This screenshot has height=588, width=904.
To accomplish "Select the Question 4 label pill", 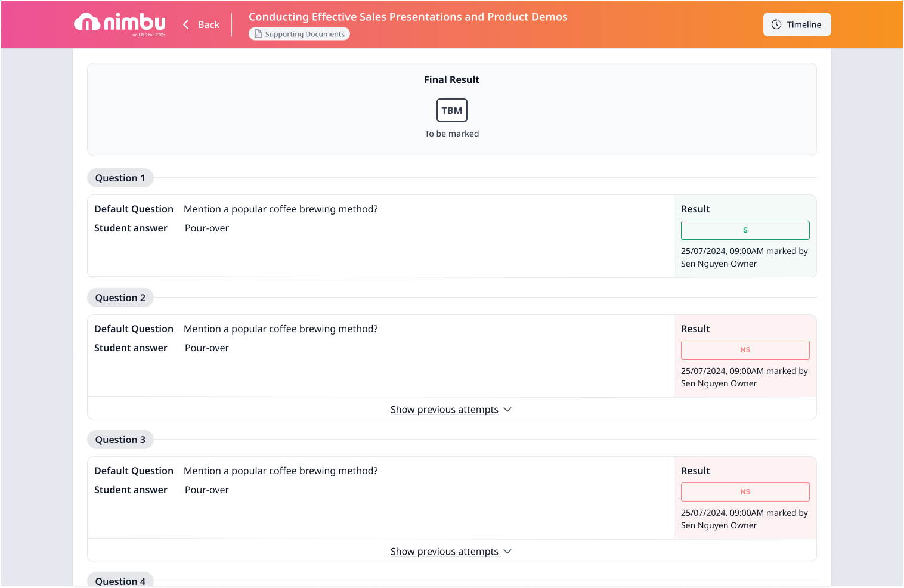I will pos(120,581).
